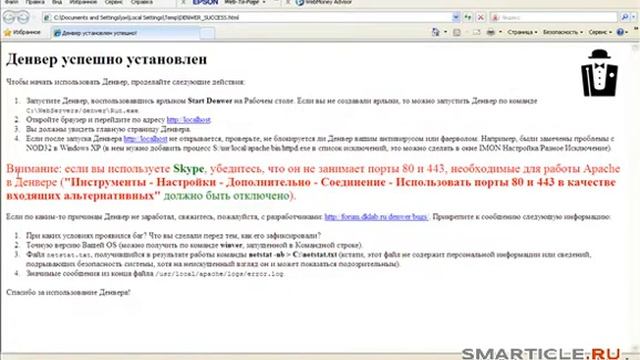Click the heading 'Денвер успешно установлен'
Image resolution: width=640 pixels, height=360 pixels.
(x=107, y=60)
